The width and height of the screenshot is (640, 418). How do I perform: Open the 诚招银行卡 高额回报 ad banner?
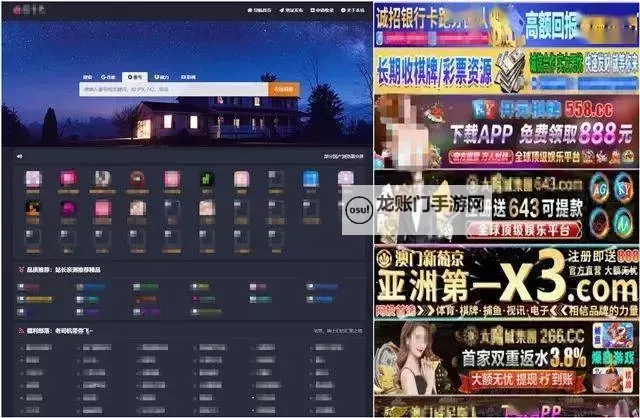coord(506,25)
